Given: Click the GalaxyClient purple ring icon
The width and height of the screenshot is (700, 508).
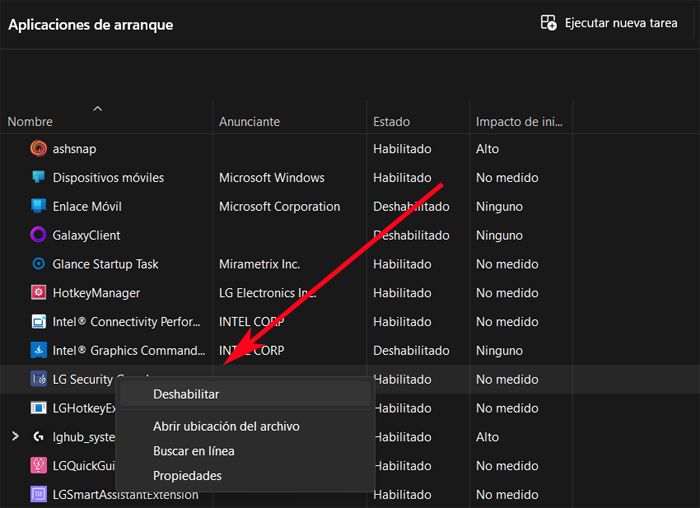Looking at the screenshot, I should pyautogui.click(x=38, y=235).
